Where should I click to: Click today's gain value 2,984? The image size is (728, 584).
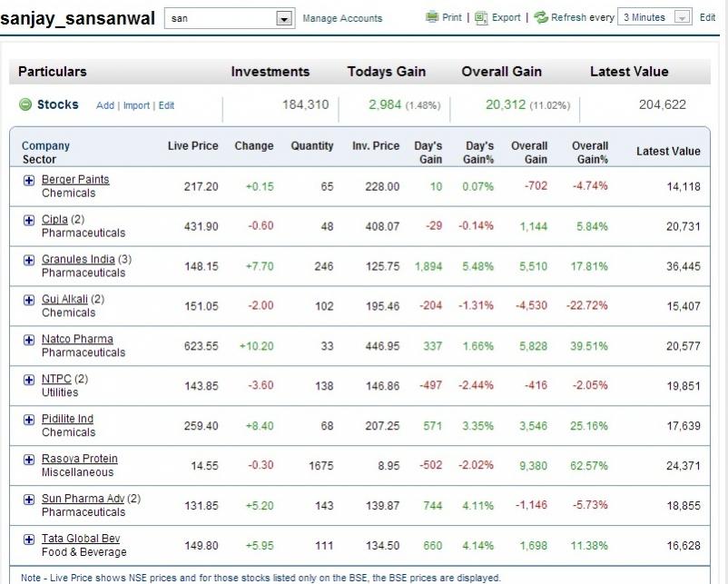(385, 104)
